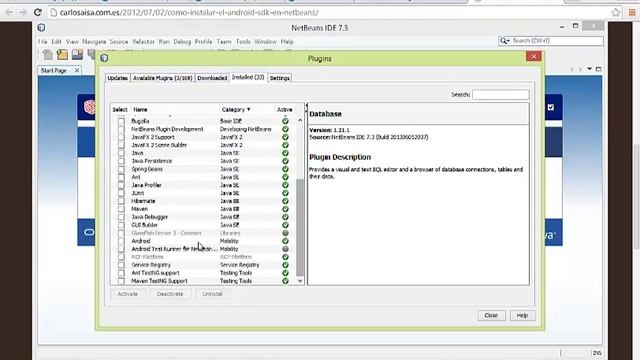Maximize the editor window icon at right
Image resolution: width=640 pixels, height=360 pixels.
coord(598,69)
